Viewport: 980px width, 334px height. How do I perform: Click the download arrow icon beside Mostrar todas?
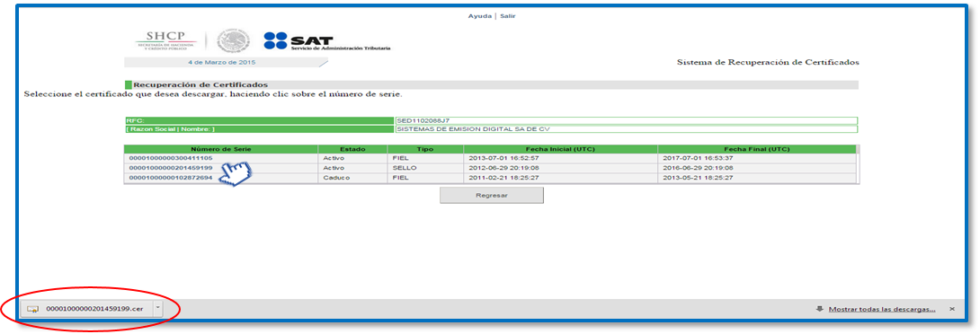(x=819, y=309)
